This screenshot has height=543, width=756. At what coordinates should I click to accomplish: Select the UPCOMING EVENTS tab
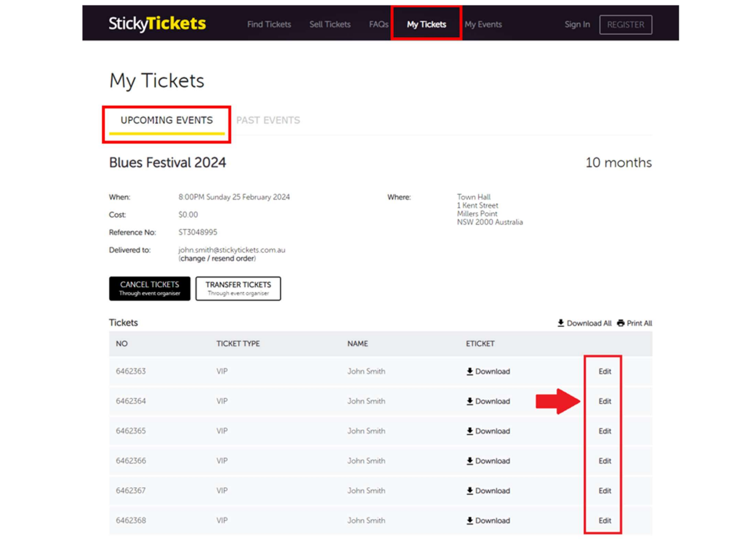pos(167,121)
